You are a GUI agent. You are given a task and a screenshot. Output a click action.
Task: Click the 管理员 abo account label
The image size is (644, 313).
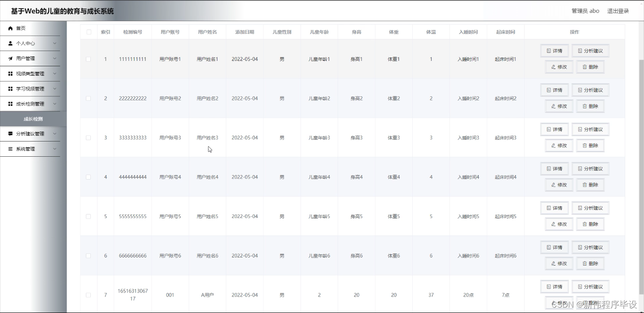[x=585, y=11]
